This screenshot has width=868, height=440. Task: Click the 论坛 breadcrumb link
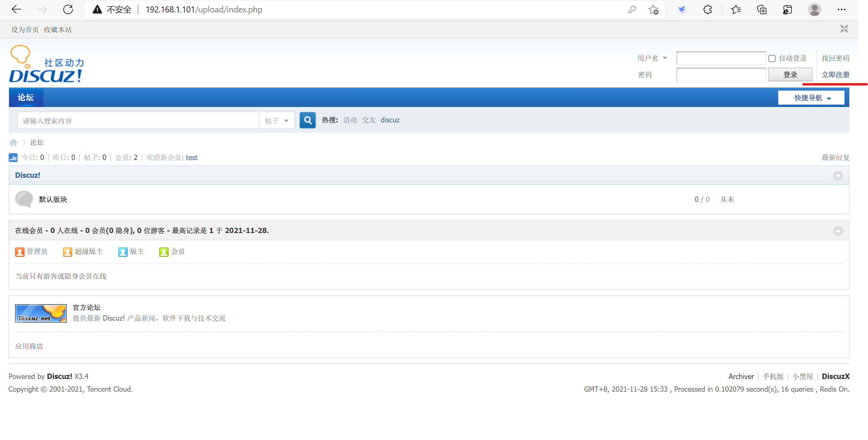click(37, 143)
